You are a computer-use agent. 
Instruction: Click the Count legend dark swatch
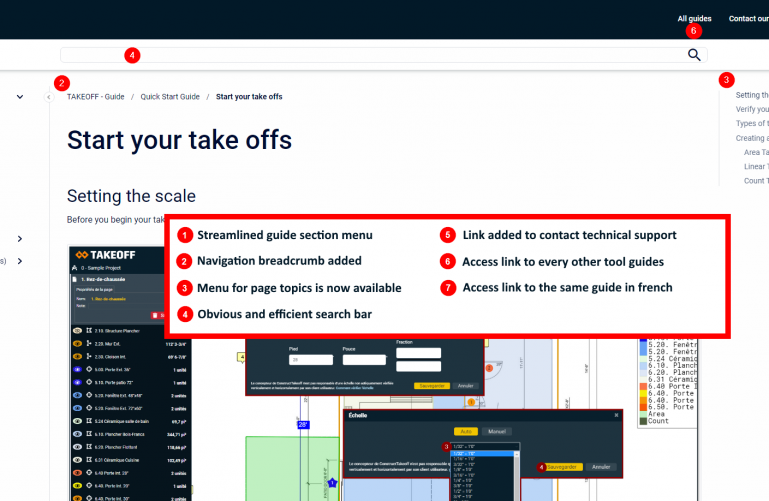[x=643, y=421]
